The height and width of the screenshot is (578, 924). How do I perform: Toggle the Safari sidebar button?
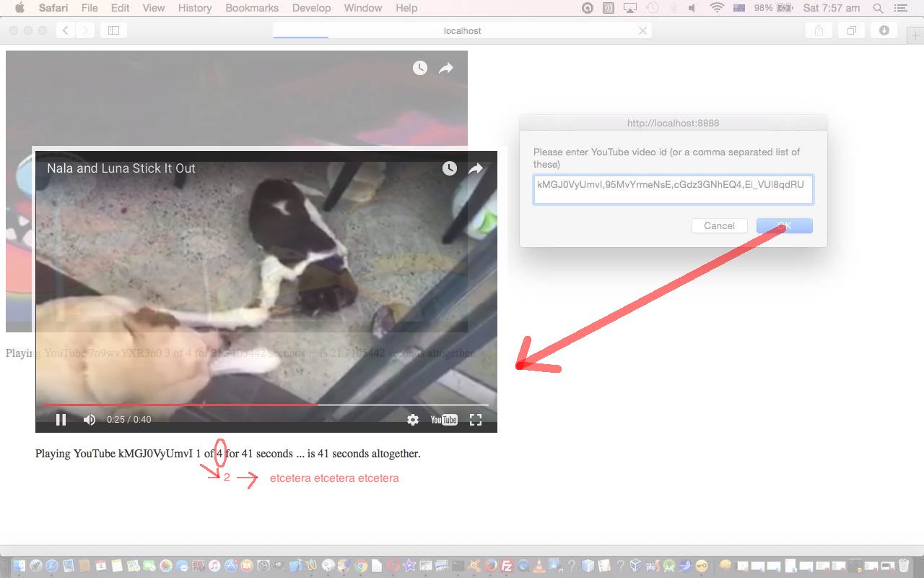click(113, 30)
